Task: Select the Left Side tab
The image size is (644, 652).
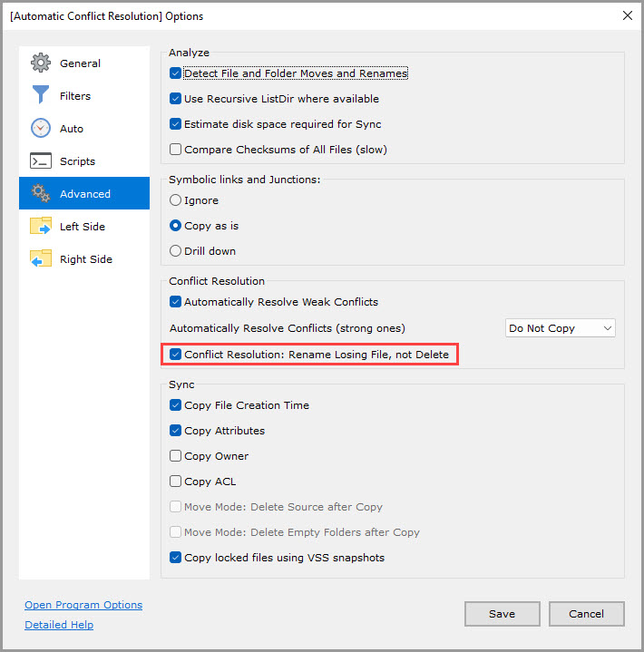Action: click(84, 226)
